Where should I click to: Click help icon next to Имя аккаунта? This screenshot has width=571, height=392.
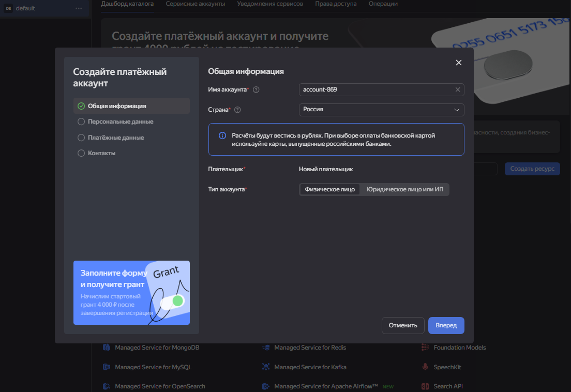click(256, 89)
